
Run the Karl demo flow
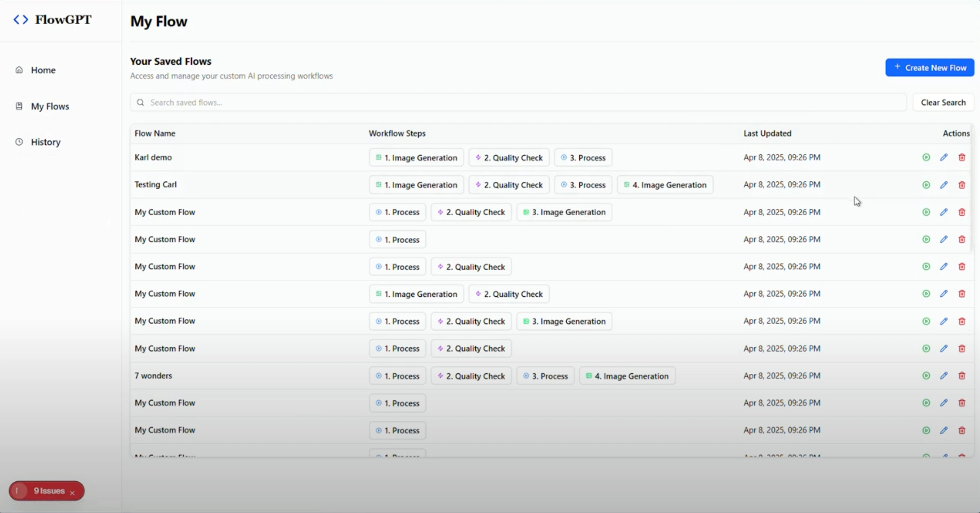(926, 157)
